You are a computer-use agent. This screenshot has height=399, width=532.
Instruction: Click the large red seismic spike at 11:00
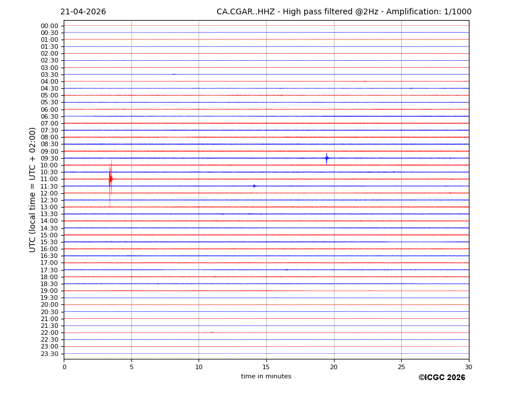click(110, 179)
